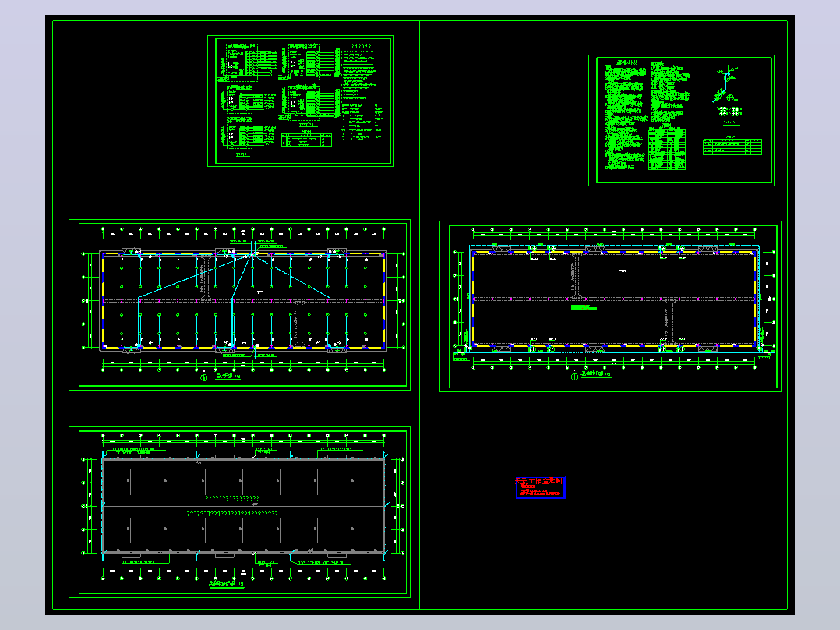840x630 pixels.
Task: Click the circled number title marker under the right floor plan
Action: 574,377
